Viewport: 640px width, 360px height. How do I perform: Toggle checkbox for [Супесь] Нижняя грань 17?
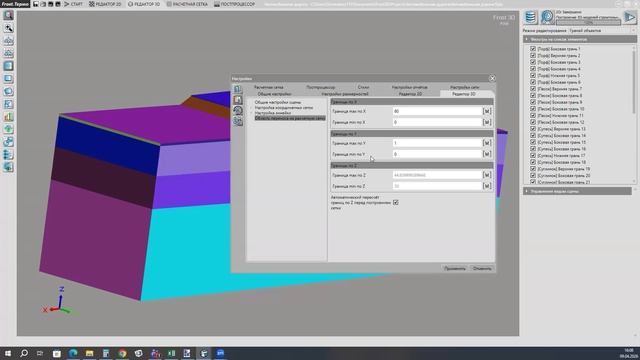(533, 156)
